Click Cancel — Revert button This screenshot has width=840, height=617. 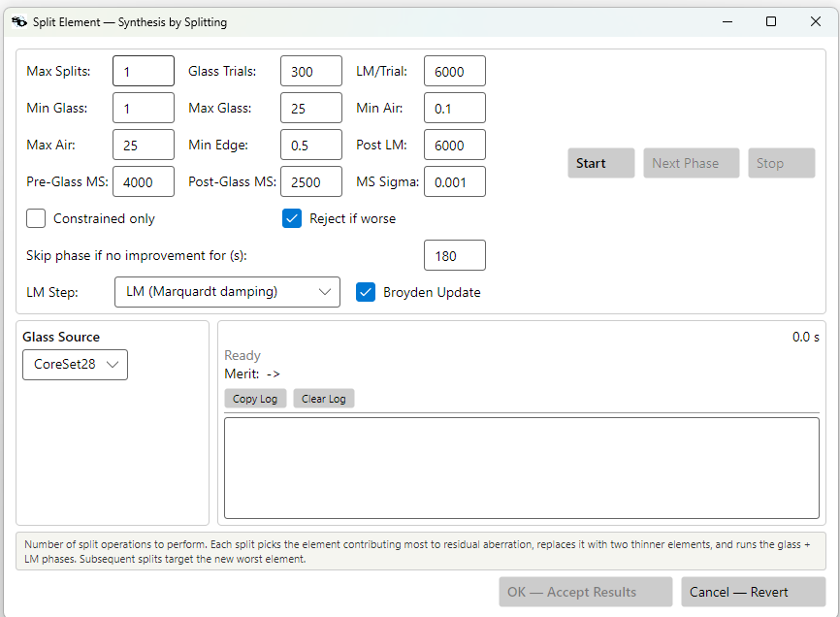pyautogui.click(x=754, y=592)
